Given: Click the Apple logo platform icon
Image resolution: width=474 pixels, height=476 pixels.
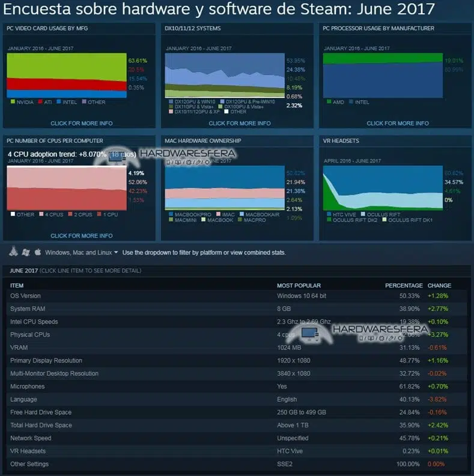Looking at the screenshot, I should coord(38,252).
